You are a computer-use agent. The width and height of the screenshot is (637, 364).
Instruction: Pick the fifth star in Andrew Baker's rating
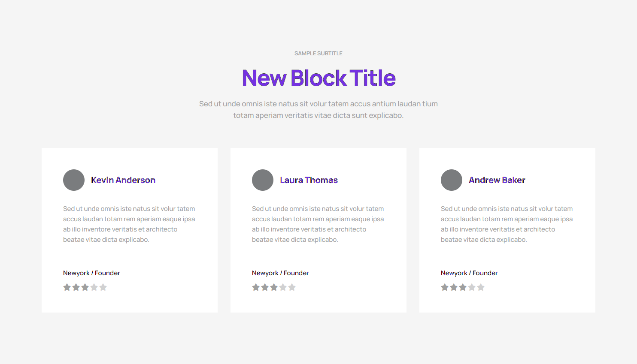point(481,287)
